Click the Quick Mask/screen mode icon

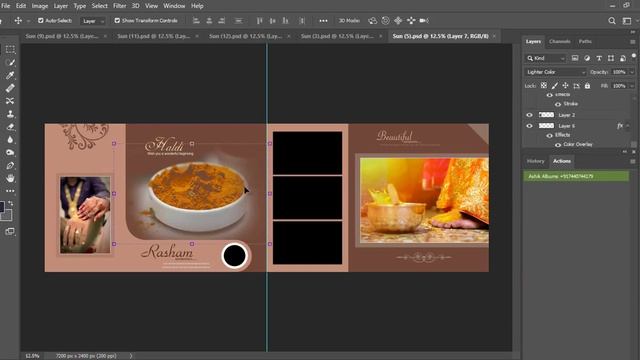point(10,231)
